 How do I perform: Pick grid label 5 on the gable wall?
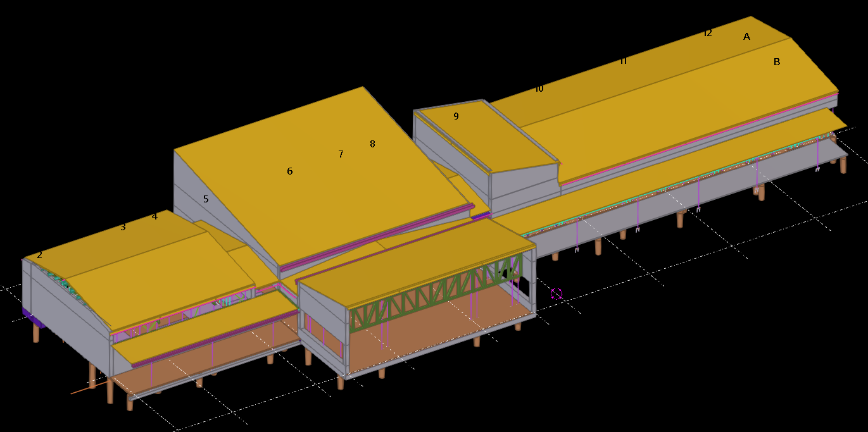pyautogui.click(x=206, y=199)
